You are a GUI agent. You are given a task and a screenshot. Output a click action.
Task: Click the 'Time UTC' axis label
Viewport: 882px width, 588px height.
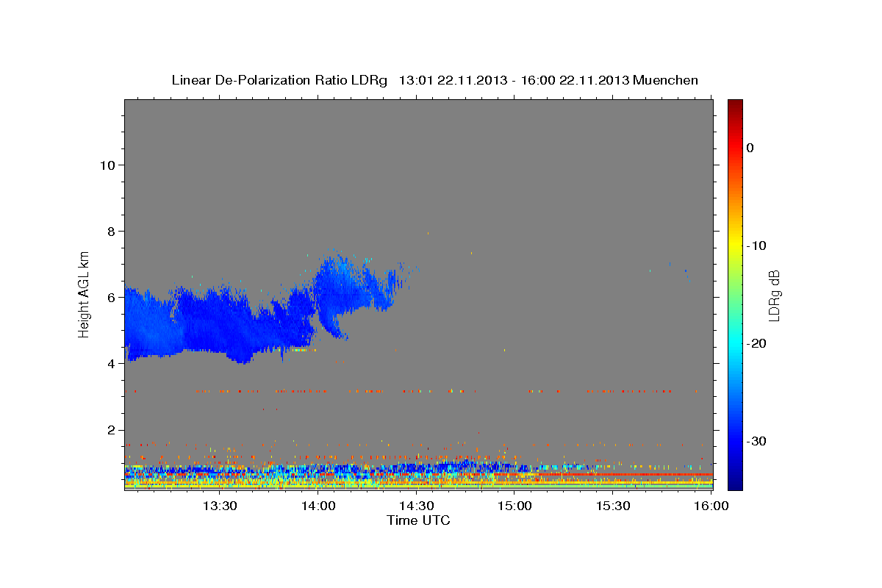(418, 520)
